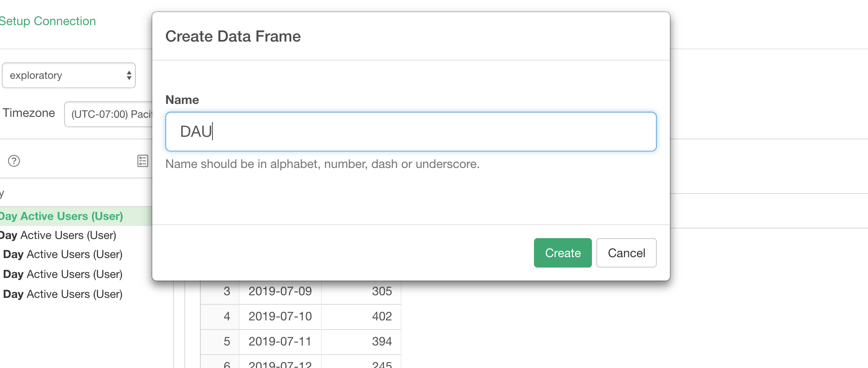Expand the exploratory database dropdown
Screen dimensions: 868x368
(69, 75)
